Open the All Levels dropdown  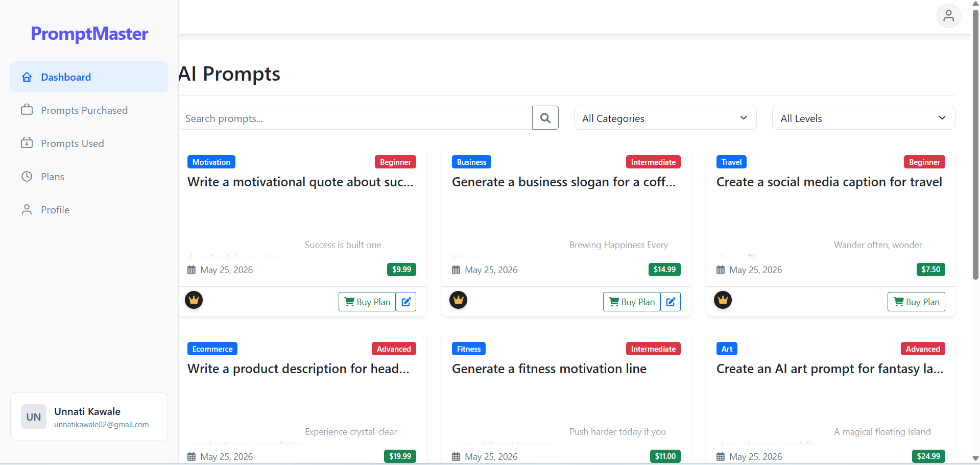click(x=863, y=118)
